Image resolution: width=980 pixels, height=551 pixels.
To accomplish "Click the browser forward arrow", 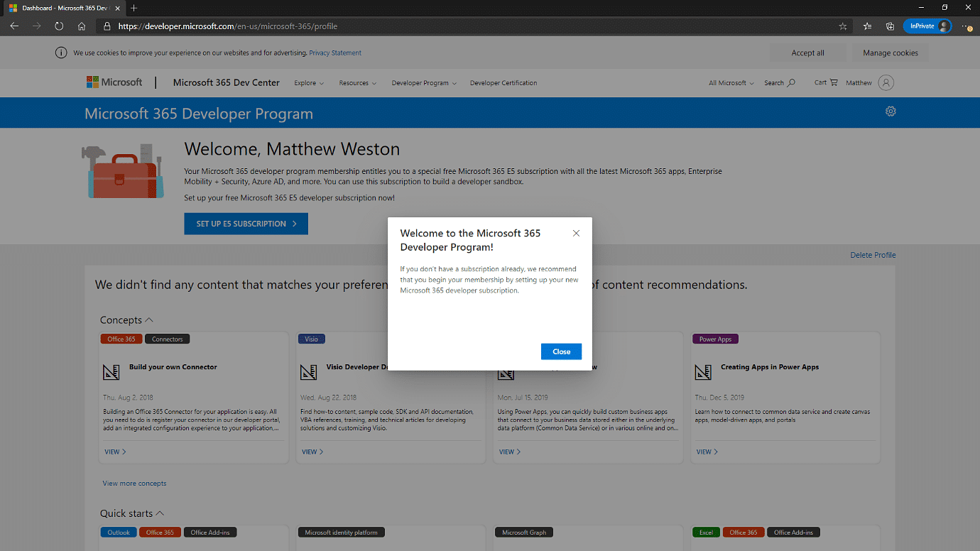I will pyautogui.click(x=36, y=26).
